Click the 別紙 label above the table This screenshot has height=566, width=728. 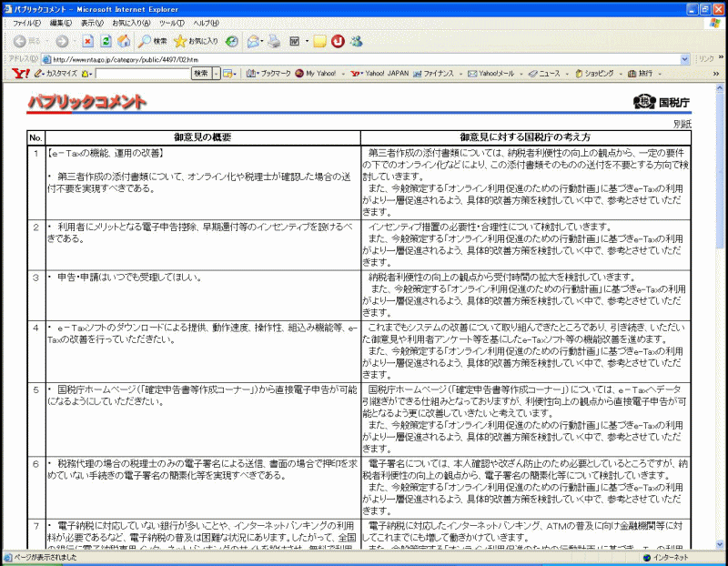tap(682, 124)
